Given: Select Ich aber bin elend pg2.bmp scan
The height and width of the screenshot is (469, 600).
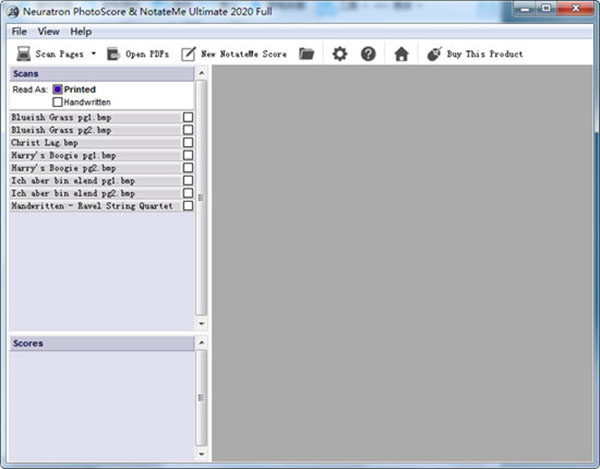Looking at the screenshot, I should [x=95, y=193].
